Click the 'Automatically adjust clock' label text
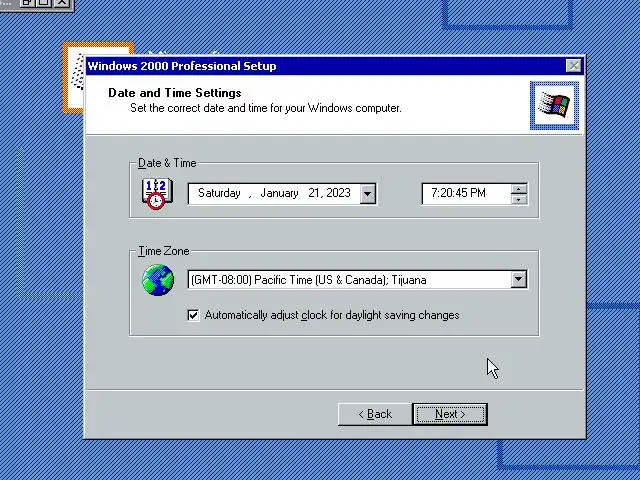Image resolution: width=640 pixels, height=480 pixels. tap(332, 315)
